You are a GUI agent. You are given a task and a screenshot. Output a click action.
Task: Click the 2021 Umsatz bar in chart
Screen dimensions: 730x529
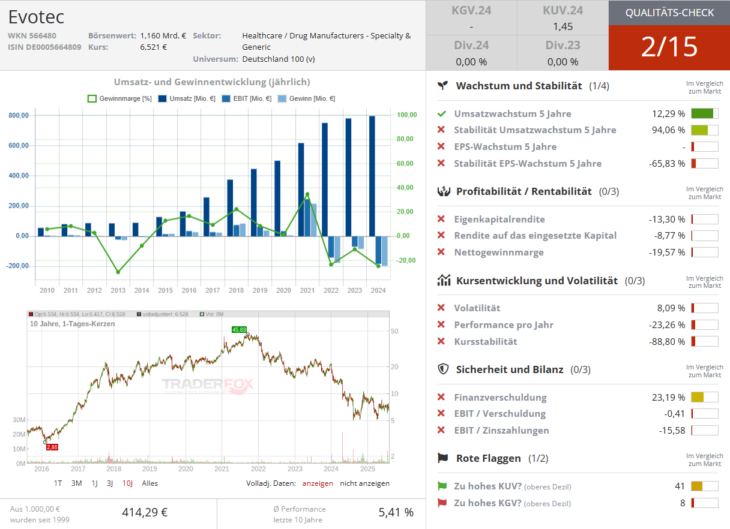(301, 190)
